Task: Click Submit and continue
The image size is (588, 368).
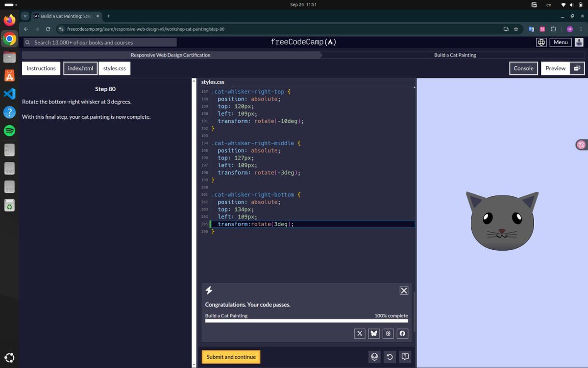Action: coord(231,357)
